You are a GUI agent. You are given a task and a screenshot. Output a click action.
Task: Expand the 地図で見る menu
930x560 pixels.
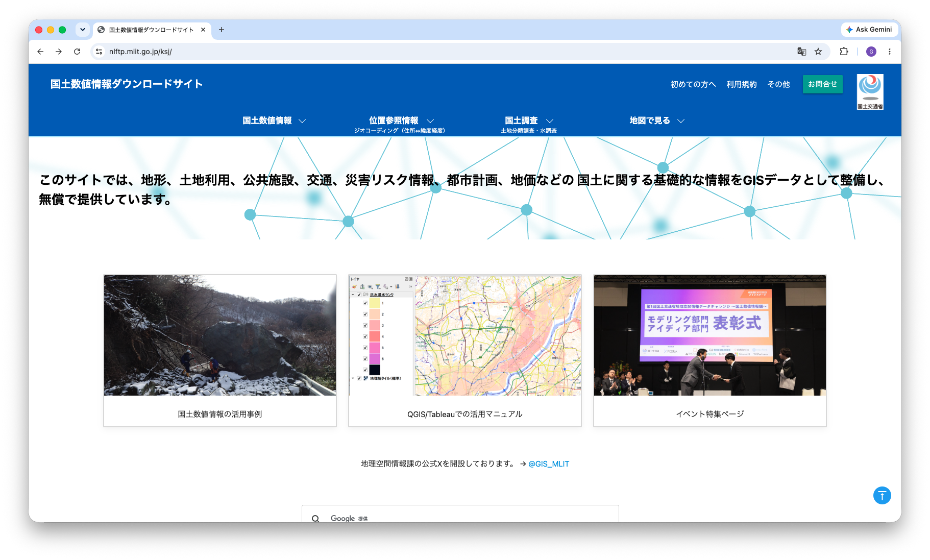[x=656, y=120]
